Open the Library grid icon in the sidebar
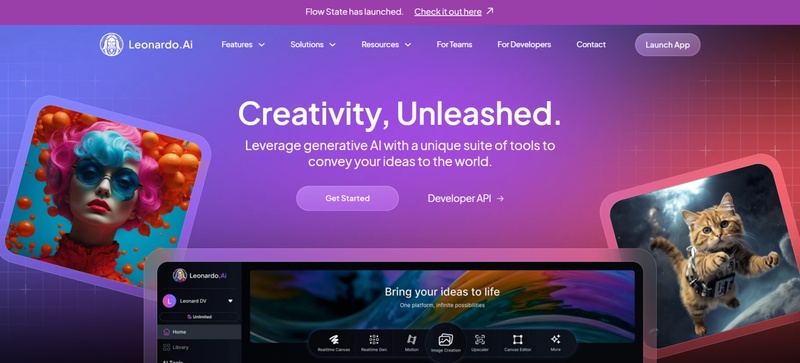This screenshot has height=363, width=800. pyautogui.click(x=166, y=347)
